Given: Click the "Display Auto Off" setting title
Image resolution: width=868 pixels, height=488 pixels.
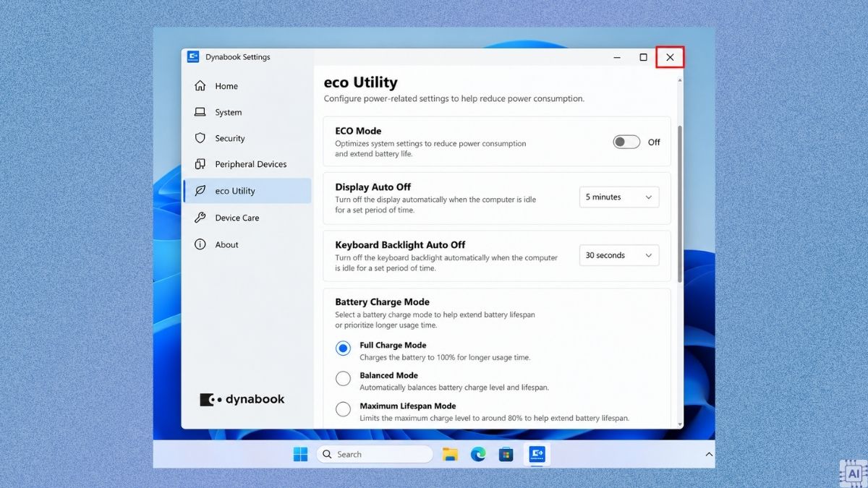Looking at the screenshot, I should tap(373, 187).
